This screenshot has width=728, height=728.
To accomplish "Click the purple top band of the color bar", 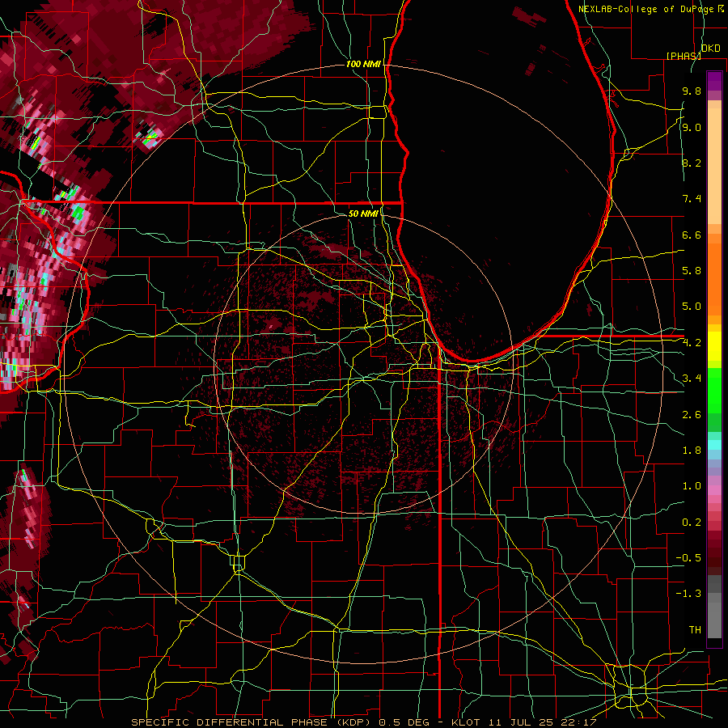I will pyautogui.click(x=714, y=81).
